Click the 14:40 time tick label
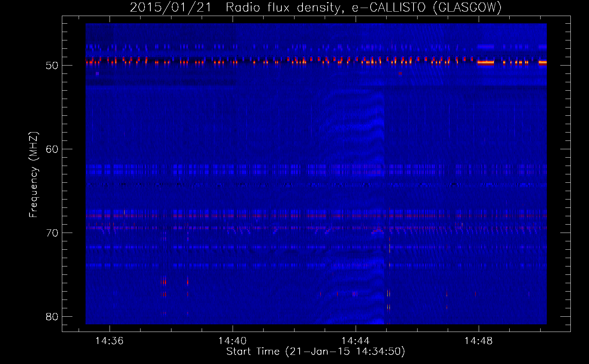589x364 pixels. (232, 341)
